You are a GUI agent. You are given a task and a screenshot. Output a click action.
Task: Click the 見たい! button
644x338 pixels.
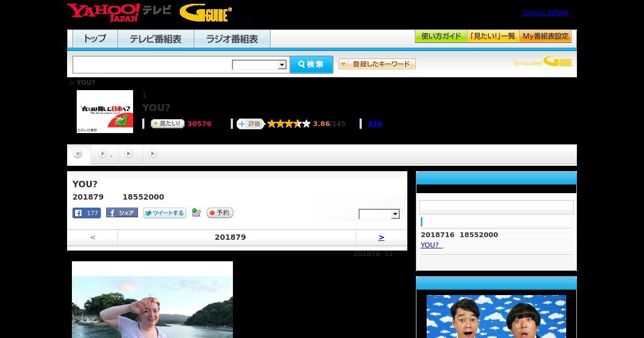[167, 124]
